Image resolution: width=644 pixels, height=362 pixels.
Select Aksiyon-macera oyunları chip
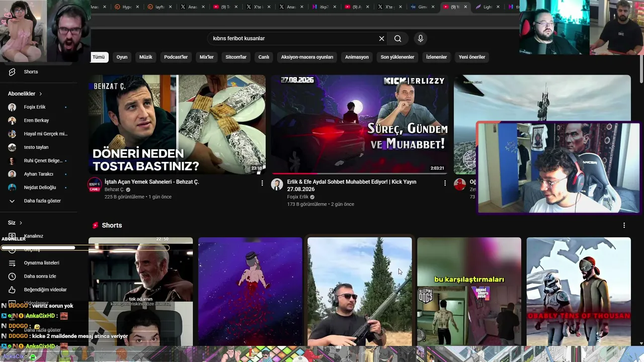tap(307, 57)
